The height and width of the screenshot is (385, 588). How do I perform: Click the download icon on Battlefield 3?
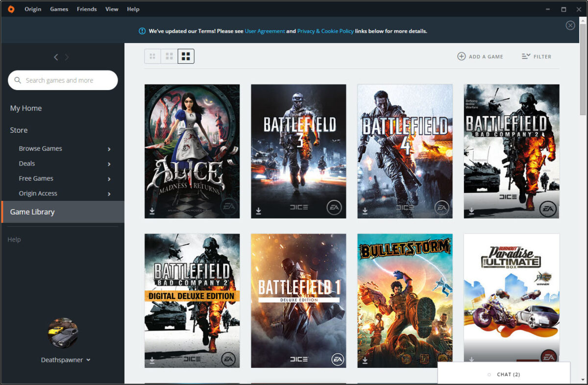pyautogui.click(x=258, y=211)
